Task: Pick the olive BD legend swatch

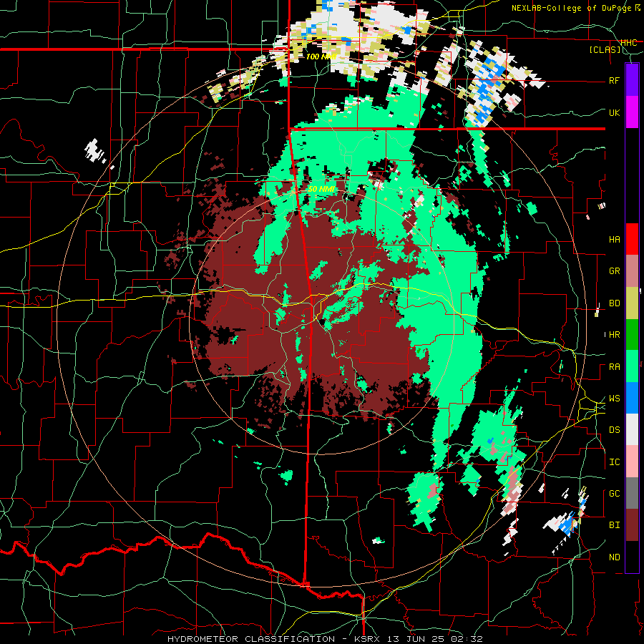Action: coord(632,303)
